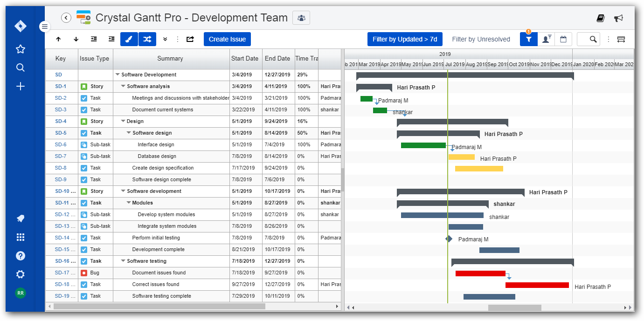Collapse the Software development story row
The image size is (644, 321).
click(123, 191)
